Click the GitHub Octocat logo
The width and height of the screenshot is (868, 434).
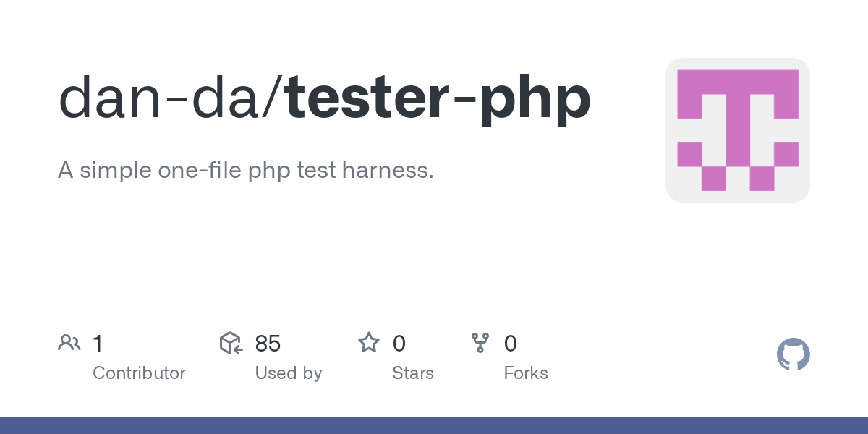point(793,355)
